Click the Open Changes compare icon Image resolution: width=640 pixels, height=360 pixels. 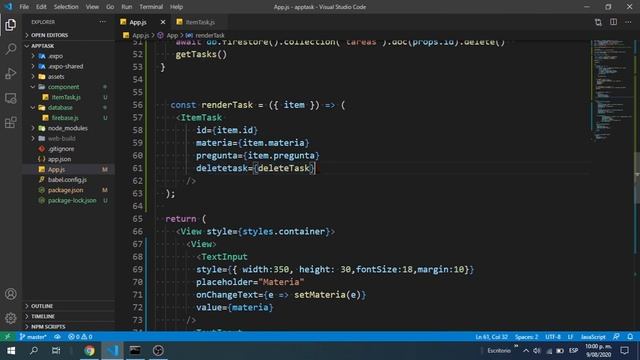598,22
